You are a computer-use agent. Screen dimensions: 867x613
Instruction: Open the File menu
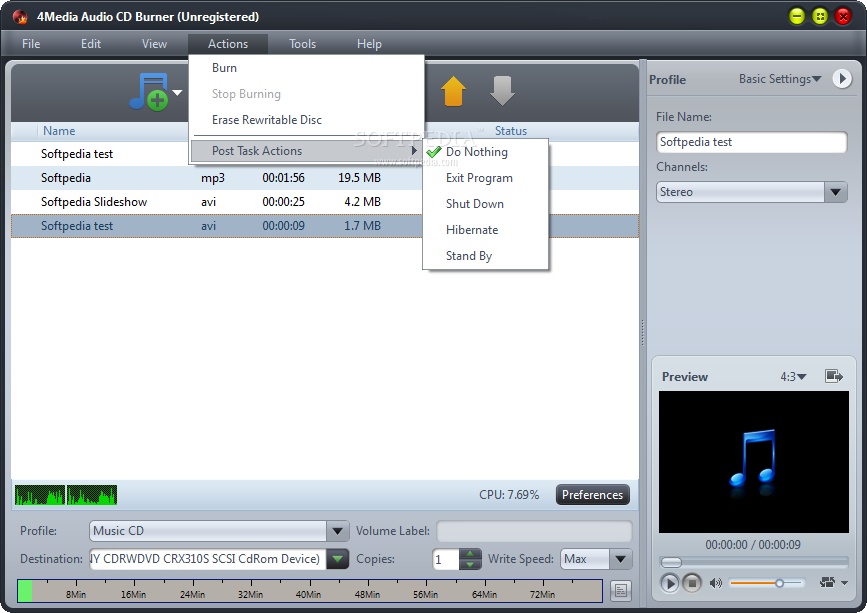click(31, 44)
